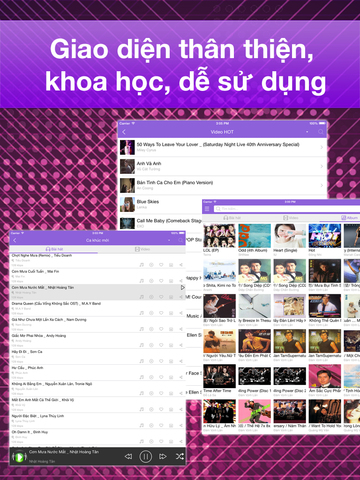
Task: Share the 'Giá Như Chưa Một Lần Xa Cách' song
Action: 181,329
